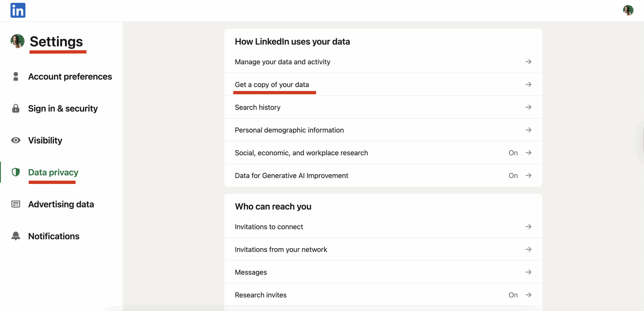This screenshot has width=644, height=311.
Task: Click the small avatar next to Settings title
Action: click(17, 41)
